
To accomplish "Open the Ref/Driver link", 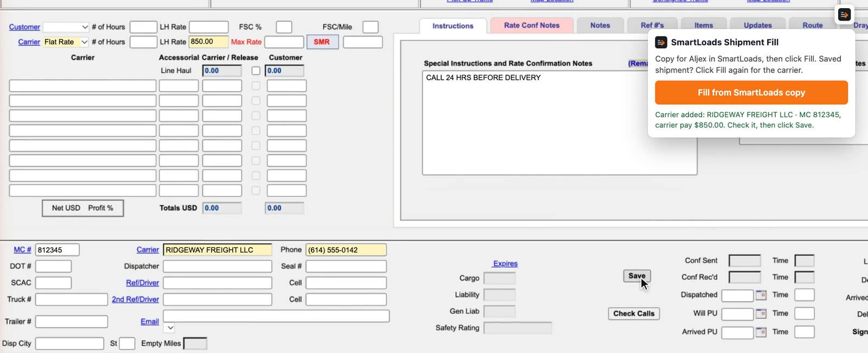I will pos(142,283).
